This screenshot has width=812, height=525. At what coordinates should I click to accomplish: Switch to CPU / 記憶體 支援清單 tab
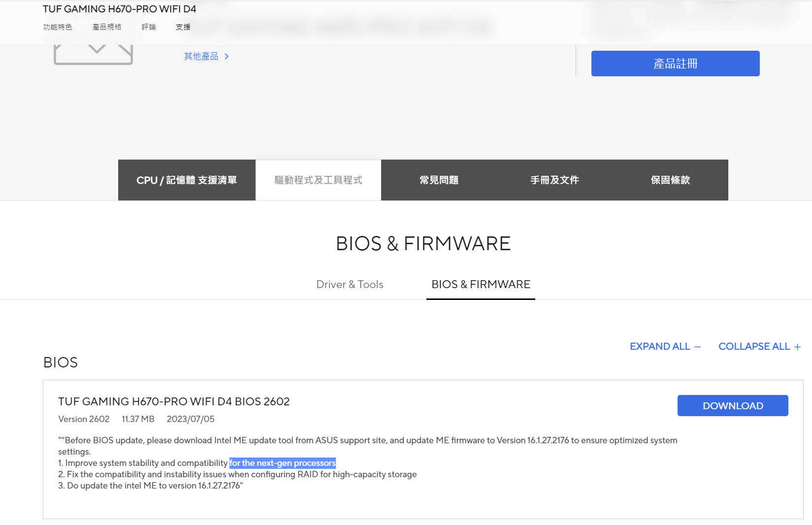tap(187, 180)
